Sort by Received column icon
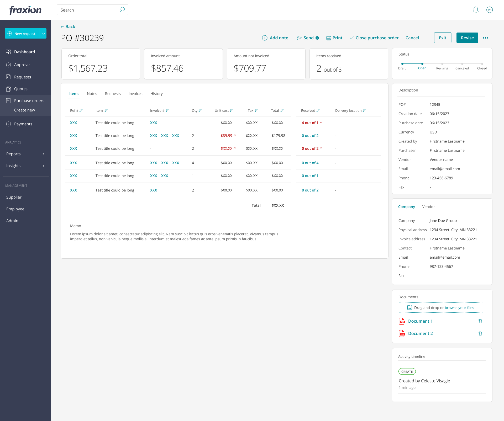Screen dimensions: 504x421 [x=318, y=110]
